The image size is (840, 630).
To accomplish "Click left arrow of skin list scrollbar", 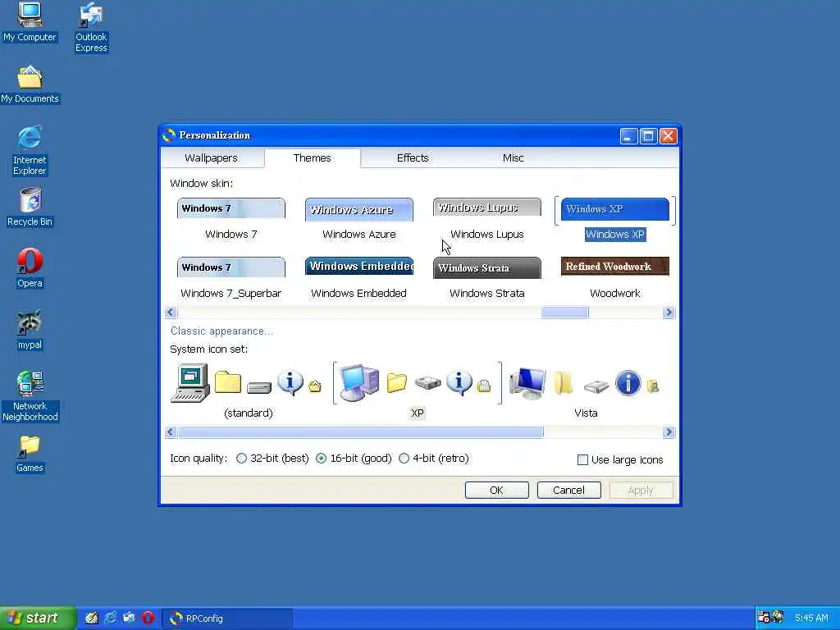I will tap(171, 313).
